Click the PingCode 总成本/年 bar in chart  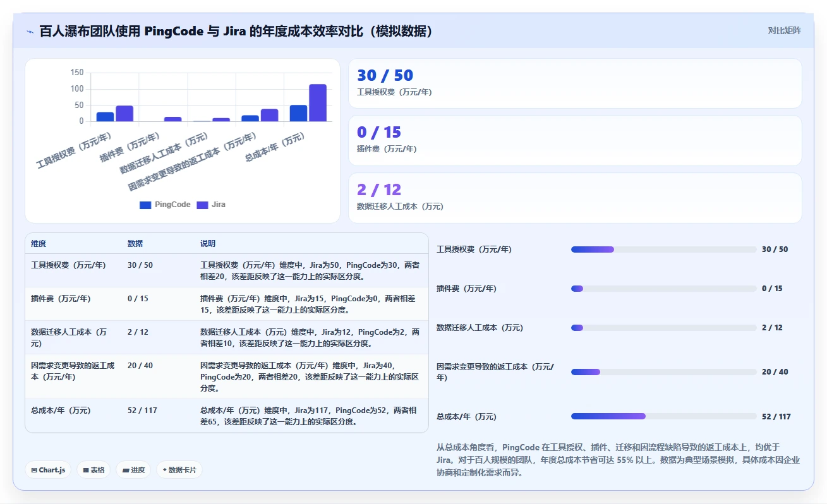pos(298,113)
